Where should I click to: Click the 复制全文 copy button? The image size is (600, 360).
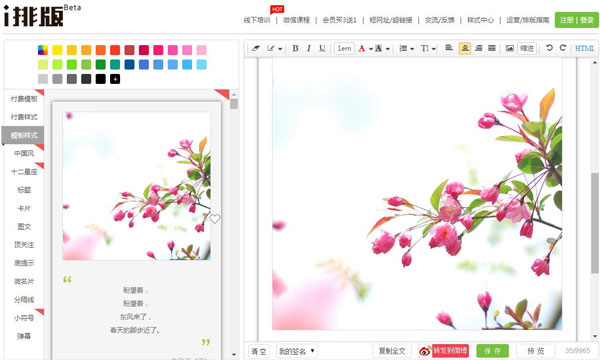(392, 350)
